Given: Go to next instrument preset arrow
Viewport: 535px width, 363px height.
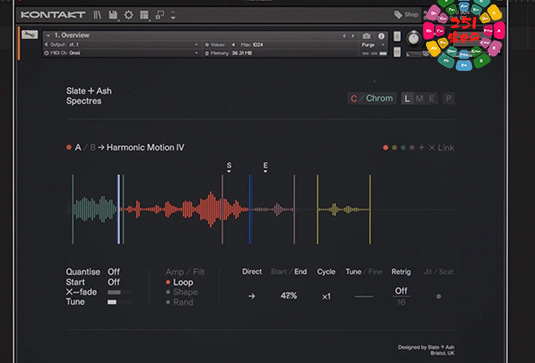Looking at the screenshot, I should (x=353, y=36).
